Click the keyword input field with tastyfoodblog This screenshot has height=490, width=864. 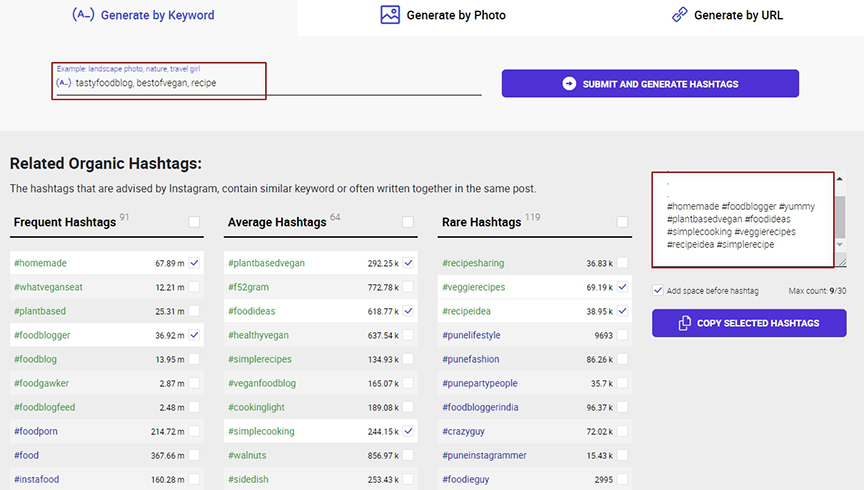pos(269,83)
